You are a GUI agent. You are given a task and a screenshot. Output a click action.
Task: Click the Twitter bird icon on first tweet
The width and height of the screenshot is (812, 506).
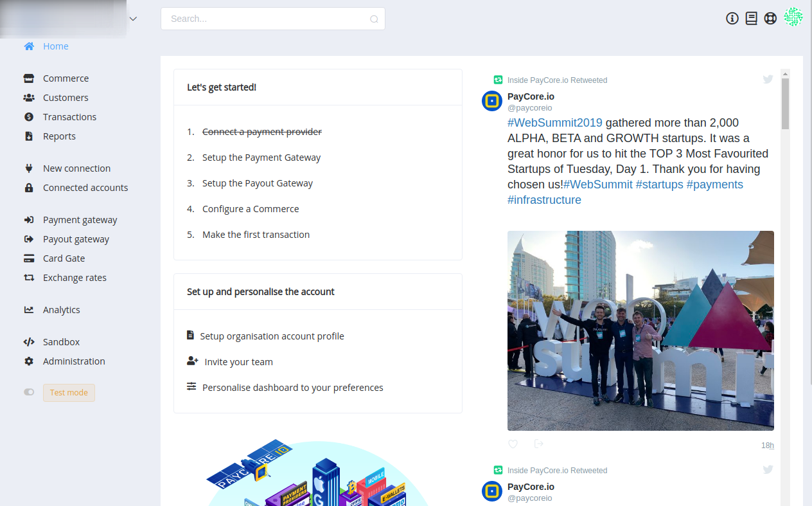click(768, 79)
